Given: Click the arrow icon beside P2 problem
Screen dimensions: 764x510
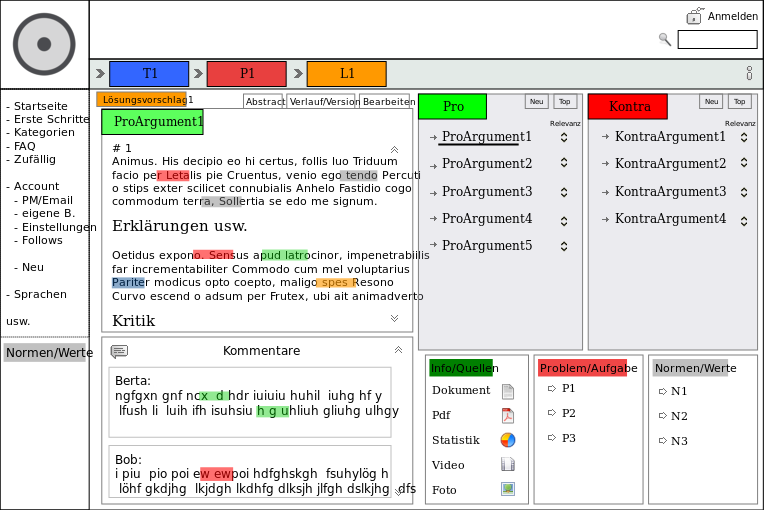Looking at the screenshot, I should click(552, 413).
